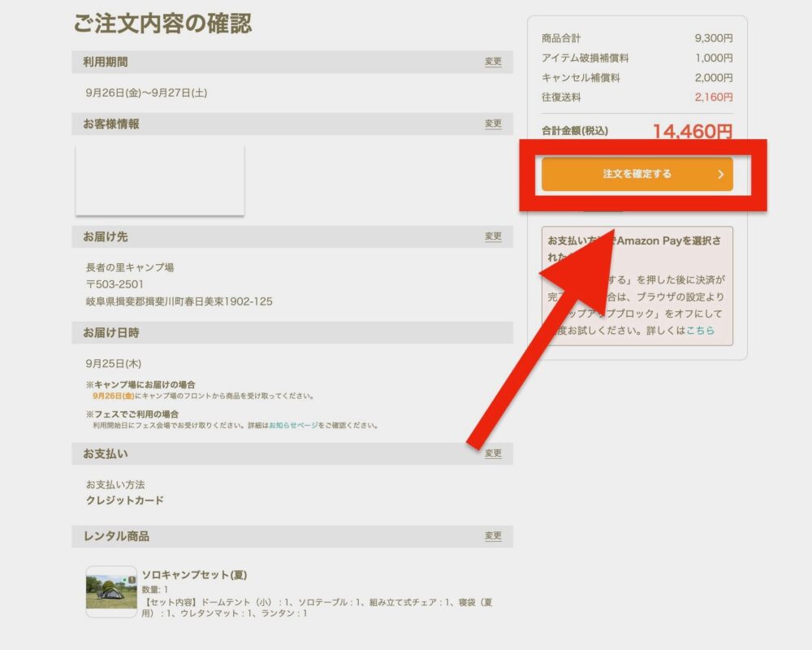Click the tent product thumbnail image
The height and width of the screenshot is (650, 812).
(x=111, y=592)
